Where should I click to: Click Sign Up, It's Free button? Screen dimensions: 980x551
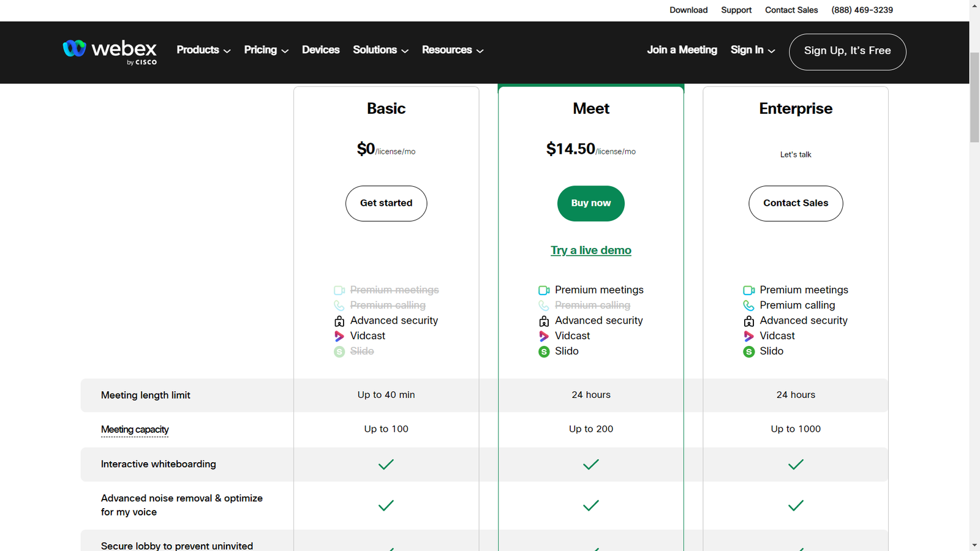pos(847,51)
